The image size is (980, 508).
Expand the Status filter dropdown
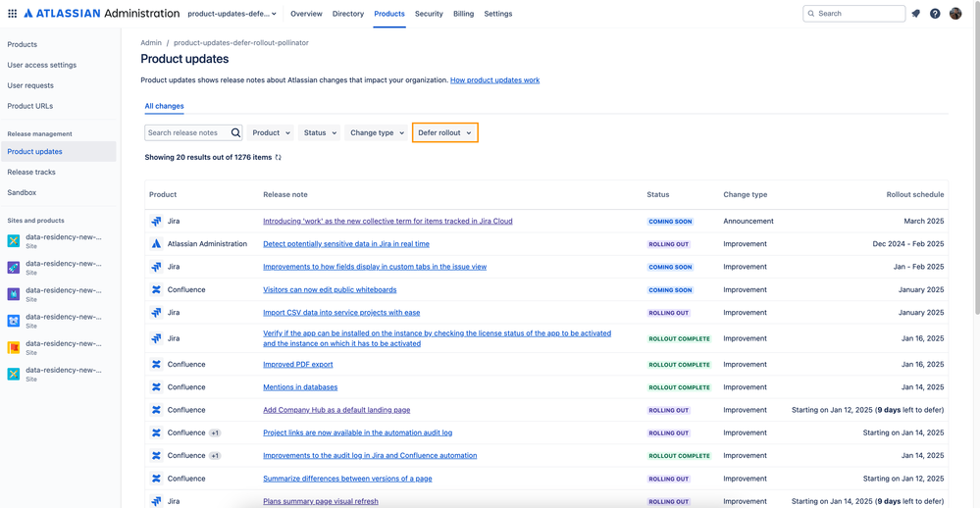click(320, 132)
